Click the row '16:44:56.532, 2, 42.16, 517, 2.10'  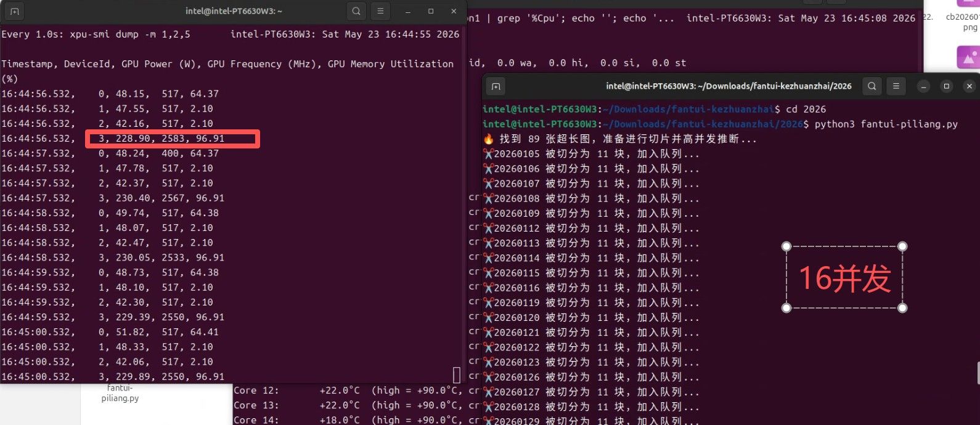(107, 123)
